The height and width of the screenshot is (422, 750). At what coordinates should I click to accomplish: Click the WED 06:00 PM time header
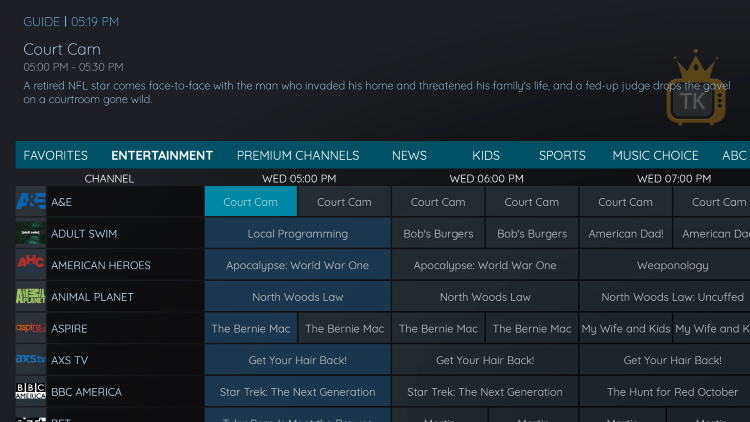(486, 179)
